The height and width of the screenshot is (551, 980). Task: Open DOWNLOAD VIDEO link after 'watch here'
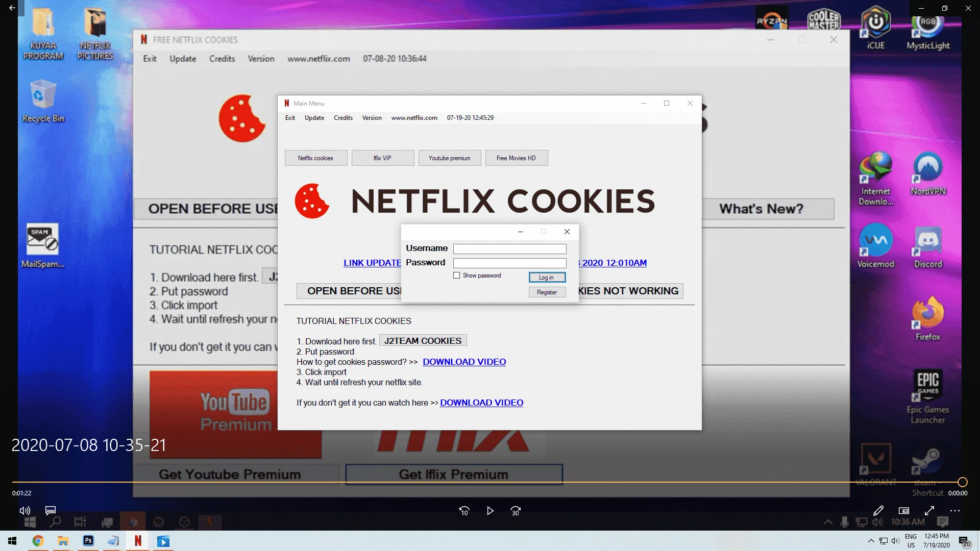[x=481, y=403]
